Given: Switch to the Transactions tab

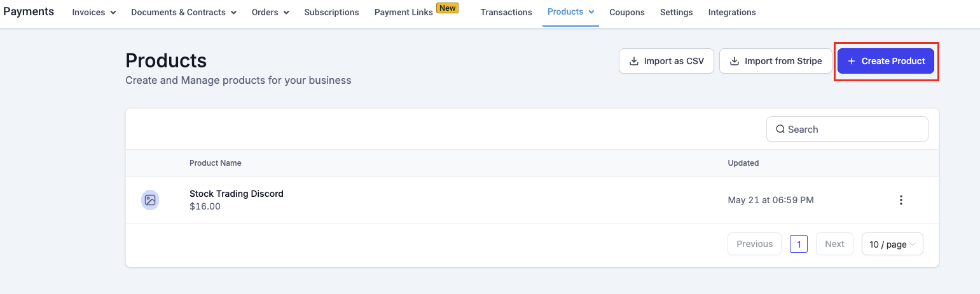Looking at the screenshot, I should point(506,12).
